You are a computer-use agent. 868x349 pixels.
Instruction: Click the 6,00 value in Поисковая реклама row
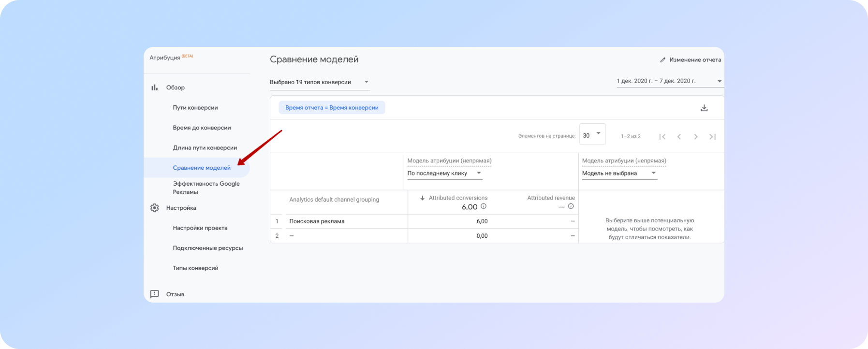coord(482,221)
